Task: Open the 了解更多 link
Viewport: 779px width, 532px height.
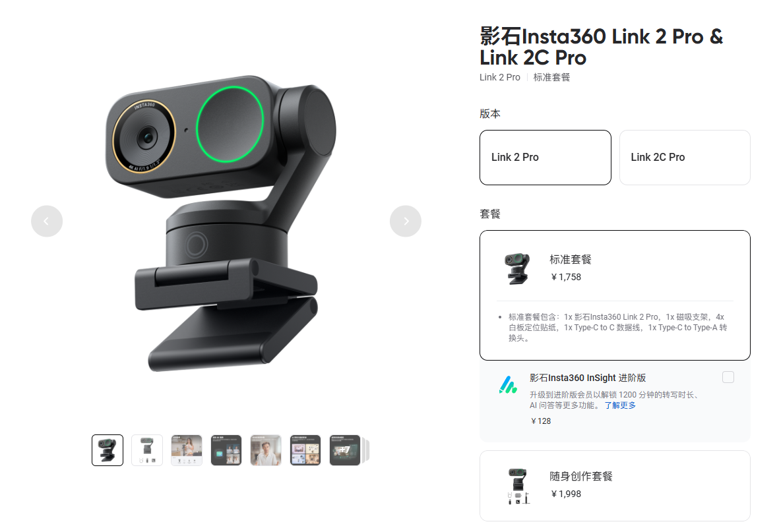Action: point(620,405)
